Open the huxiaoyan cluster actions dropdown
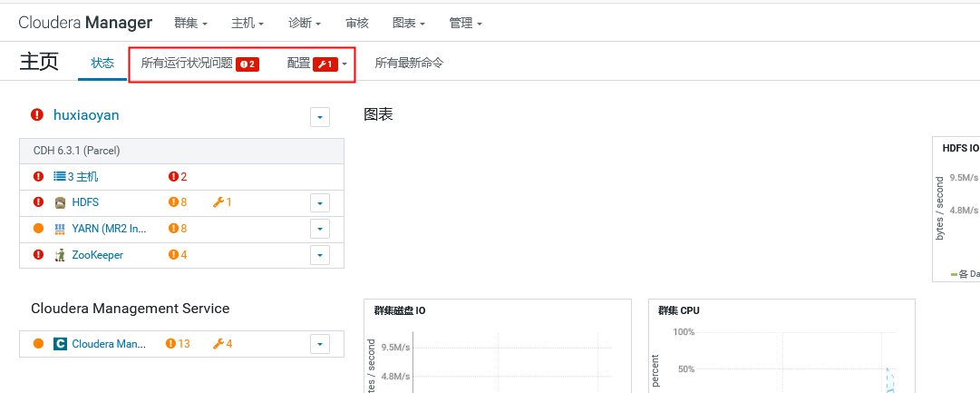This screenshot has width=980, height=393. point(320,117)
